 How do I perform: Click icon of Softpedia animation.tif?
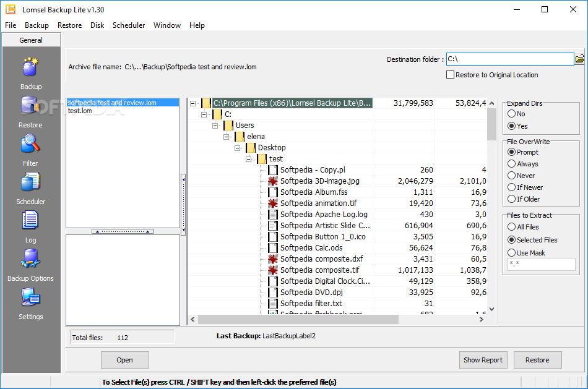point(273,203)
